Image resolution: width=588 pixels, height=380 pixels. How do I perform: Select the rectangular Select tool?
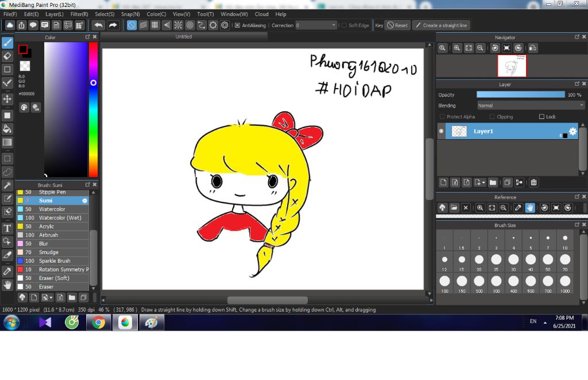(7, 159)
